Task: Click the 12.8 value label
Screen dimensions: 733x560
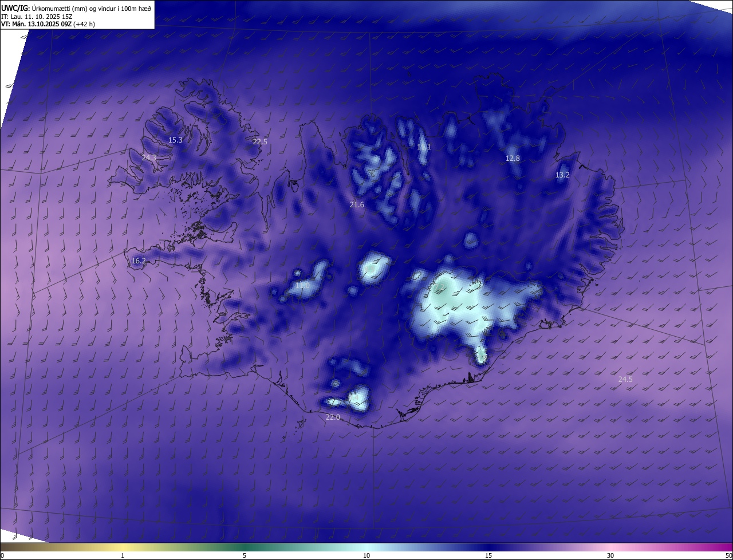Action: 513,159
